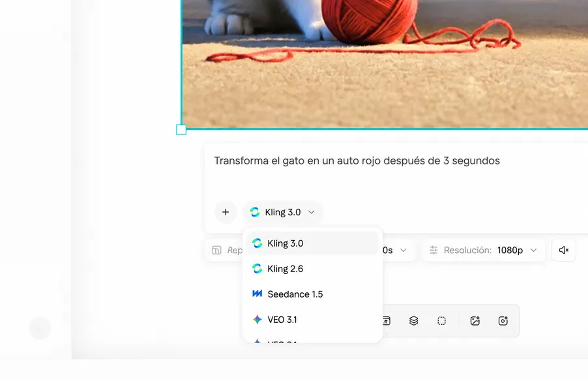Click the aspect ratio icon left of model list
This screenshot has width=588, height=381.
[216, 251]
